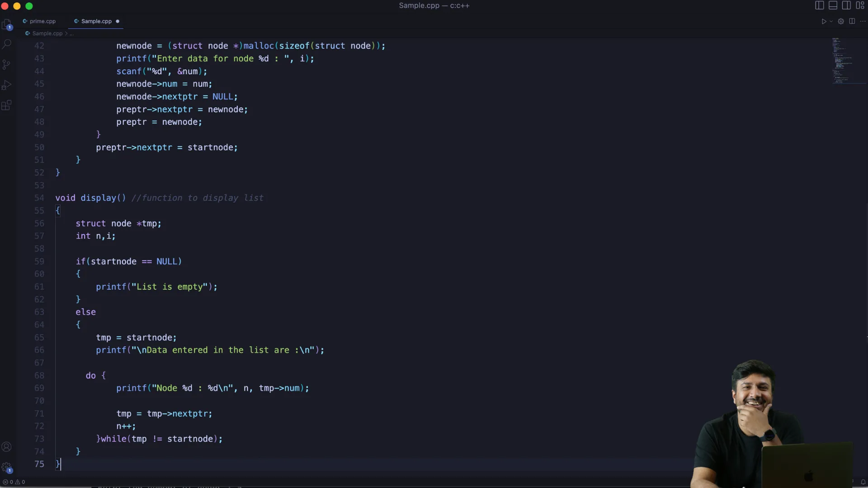
Task: Open the Run and Debug view
Action: pyautogui.click(x=7, y=85)
